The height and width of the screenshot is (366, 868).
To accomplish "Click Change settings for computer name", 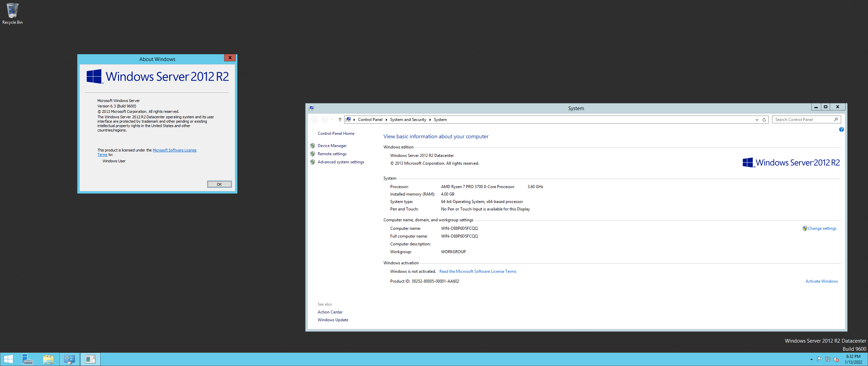I will [822, 228].
